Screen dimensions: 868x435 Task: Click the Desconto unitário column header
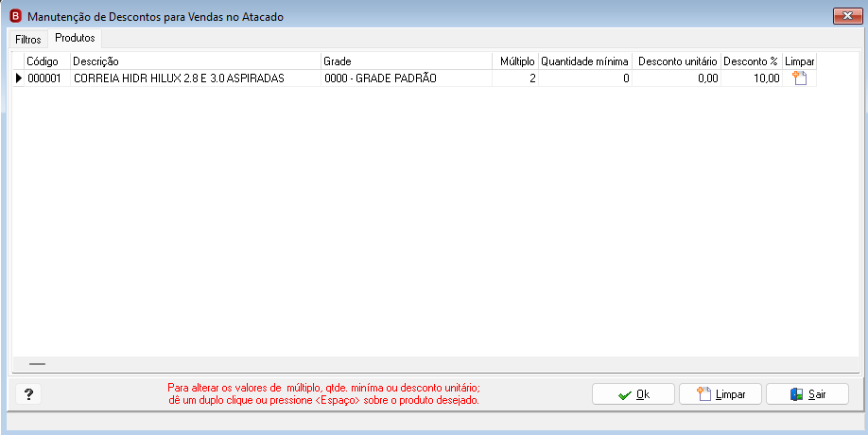(676, 61)
